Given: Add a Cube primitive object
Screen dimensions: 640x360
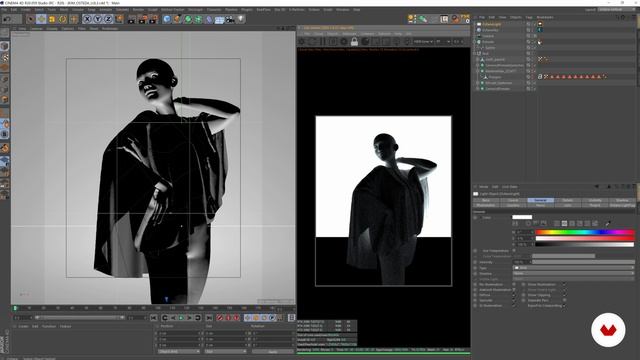Looking at the screenshot, I should click(167, 19).
